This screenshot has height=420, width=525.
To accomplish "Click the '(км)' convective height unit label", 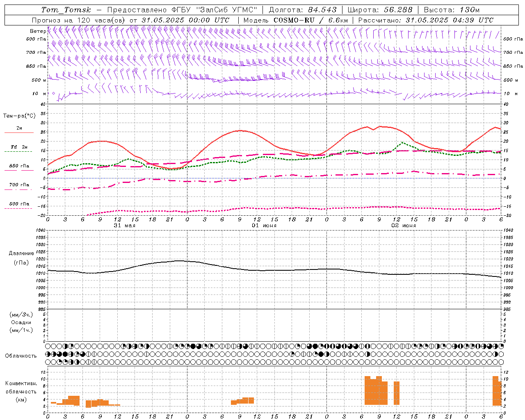I will click(x=21, y=399).
